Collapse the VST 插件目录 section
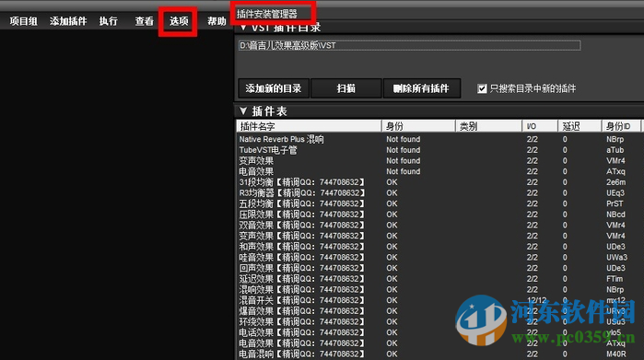Viewport: 644px width, 360px height. click(x=243, y=28)
